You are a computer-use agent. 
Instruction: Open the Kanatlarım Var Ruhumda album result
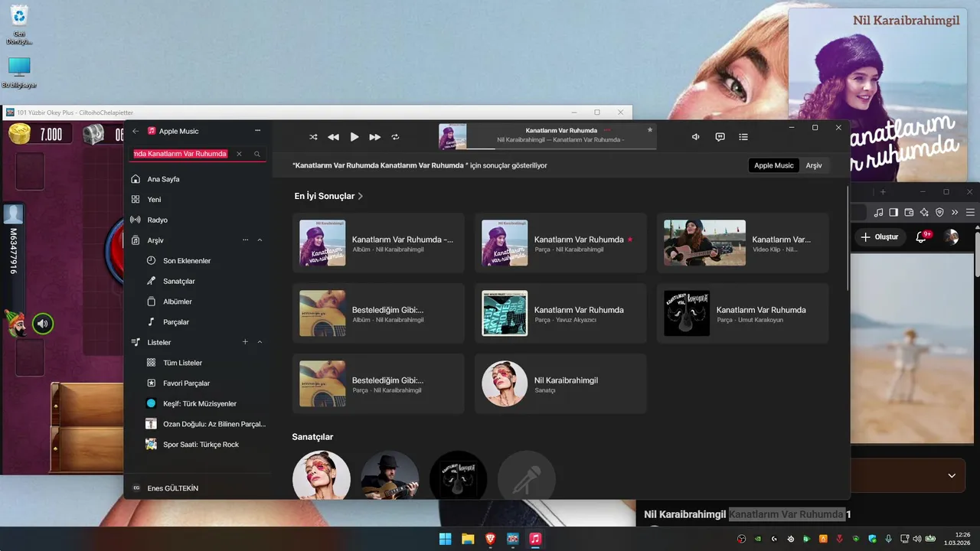coord(378,243)
